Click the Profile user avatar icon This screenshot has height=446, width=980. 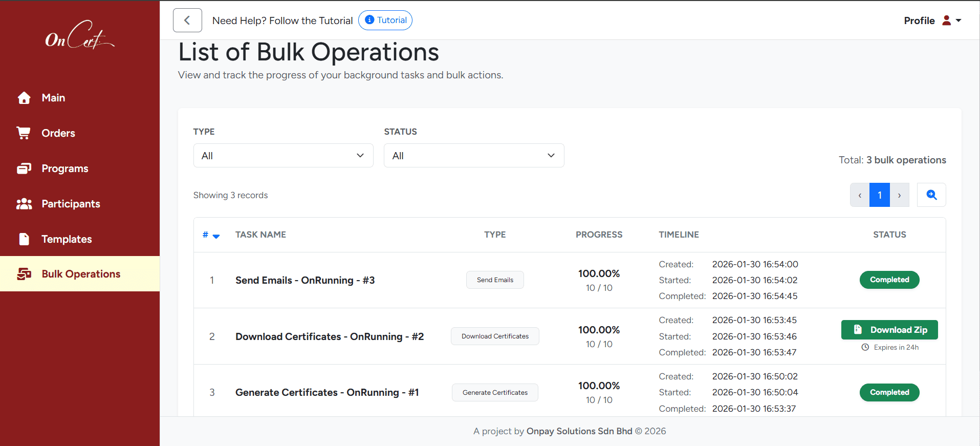pyautogui.click(x=947, y=20)
